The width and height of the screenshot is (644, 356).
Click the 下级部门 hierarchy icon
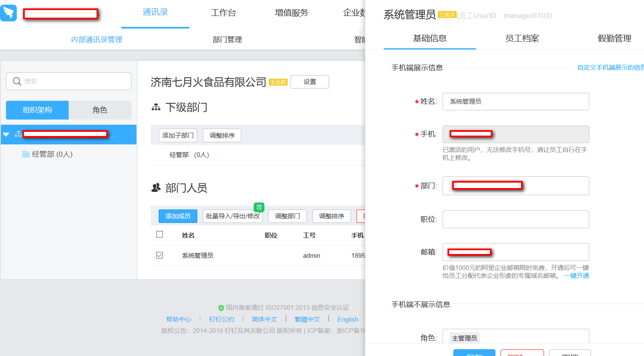point(156,107)
